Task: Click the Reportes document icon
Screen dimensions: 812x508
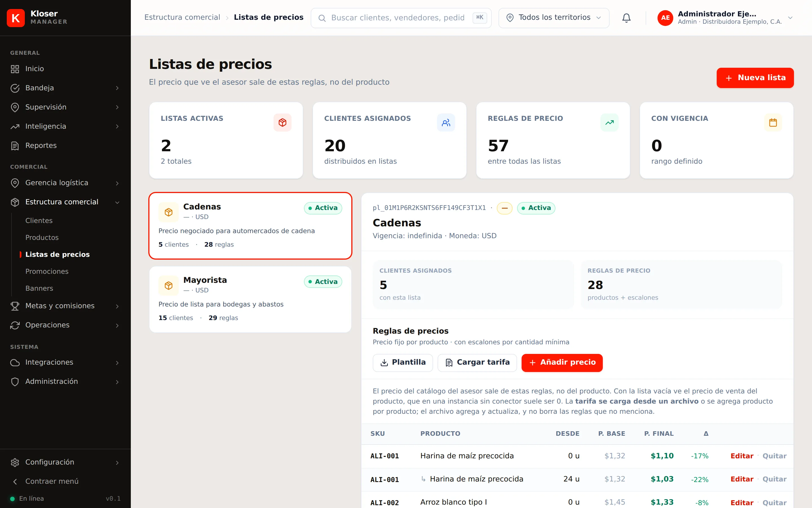Action: pos(15,146)
